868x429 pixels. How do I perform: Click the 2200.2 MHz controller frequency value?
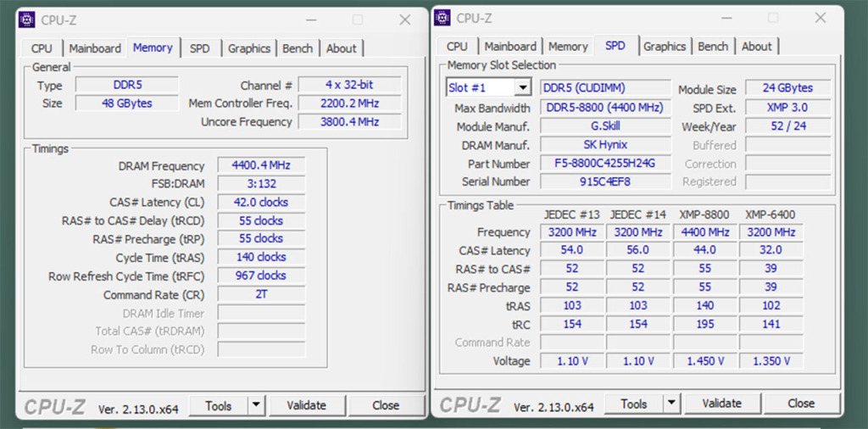(349, 103)
